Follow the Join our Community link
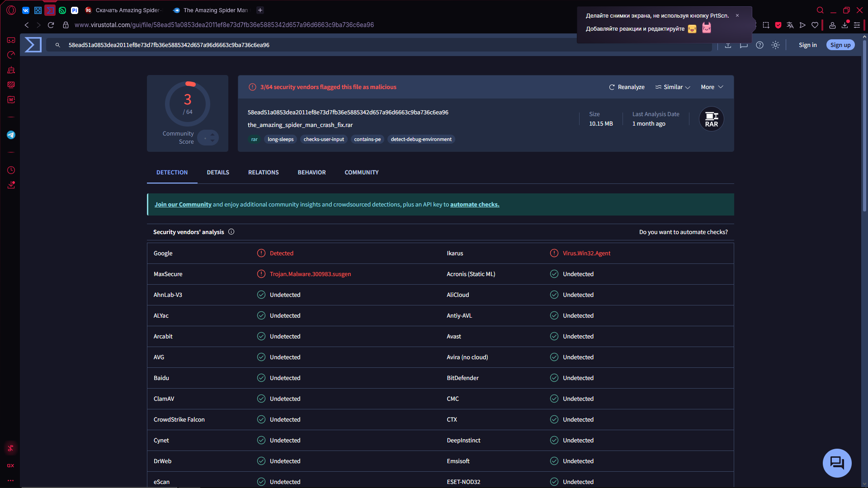Image resolution: width=868 pixels, height=488 pixels. tap(183, 204)
